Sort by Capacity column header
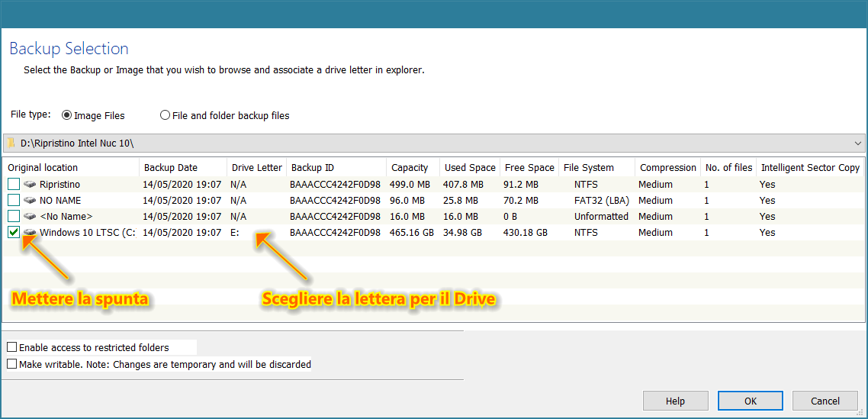The height and width of the screenshot is (419, 868). click(413, 167)
